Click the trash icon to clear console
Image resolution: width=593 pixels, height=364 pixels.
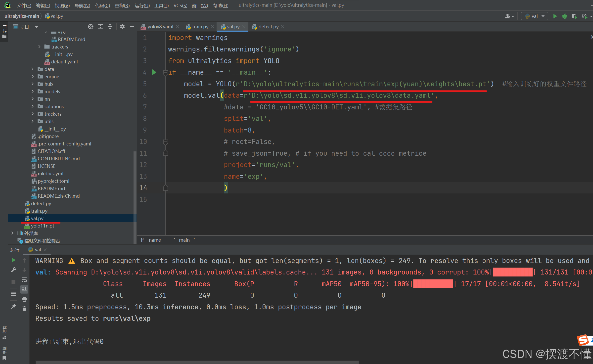(x=24, y=309)
